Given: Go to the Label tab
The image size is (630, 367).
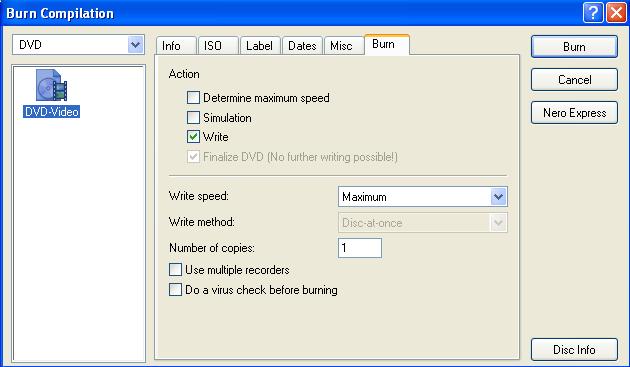Looking at the screenshot, I should (x=260, y=46).
